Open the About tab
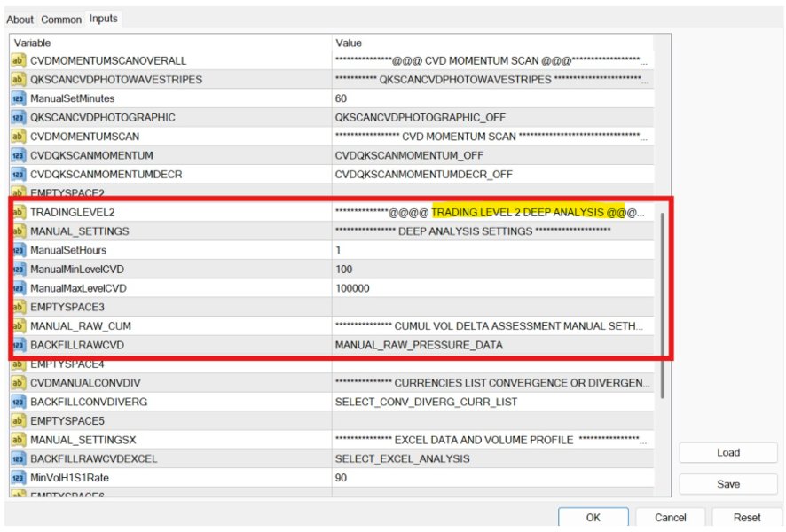 click(x=20, y=20)
